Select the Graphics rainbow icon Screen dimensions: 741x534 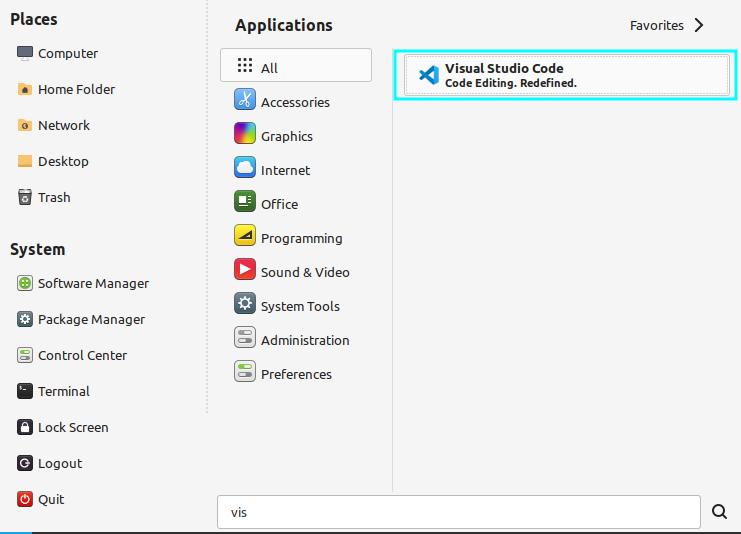(x=245, y=134)
